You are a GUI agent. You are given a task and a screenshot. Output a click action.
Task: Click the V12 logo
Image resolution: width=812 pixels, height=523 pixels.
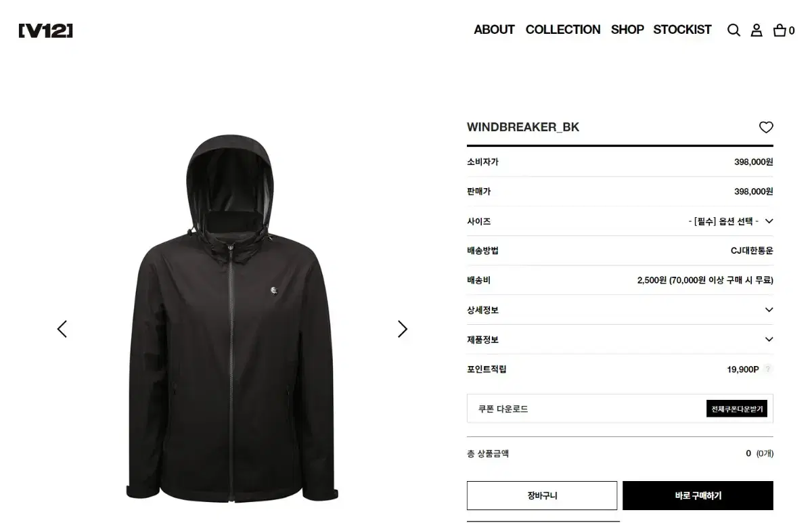[45, 30]
